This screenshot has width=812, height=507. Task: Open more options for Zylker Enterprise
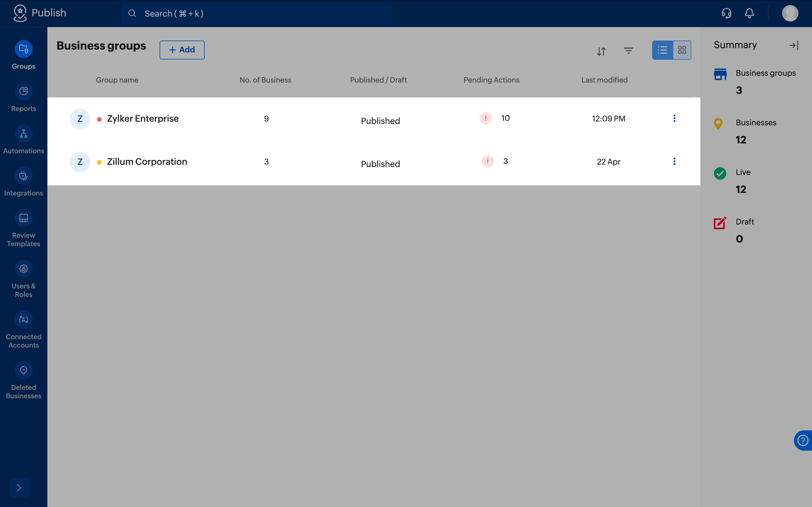point(674,118)
